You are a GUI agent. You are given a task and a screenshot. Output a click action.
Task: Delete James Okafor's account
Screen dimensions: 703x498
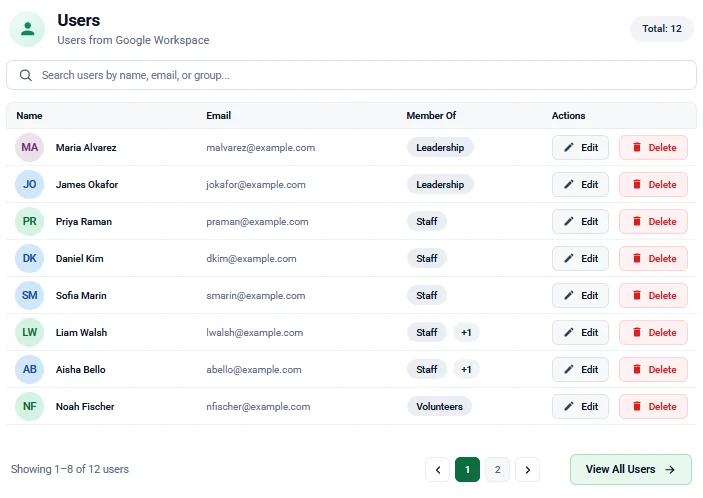point(653,184)
